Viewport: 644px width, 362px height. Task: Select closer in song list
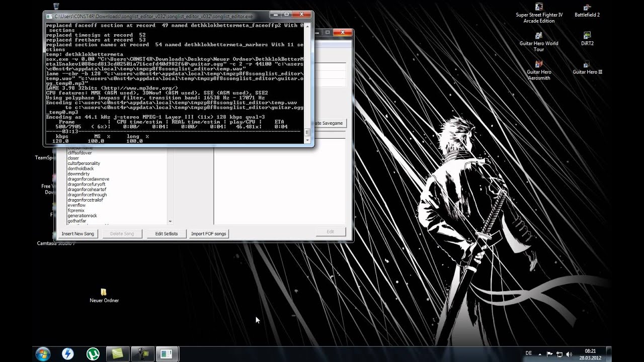click(x=73, y=158)
